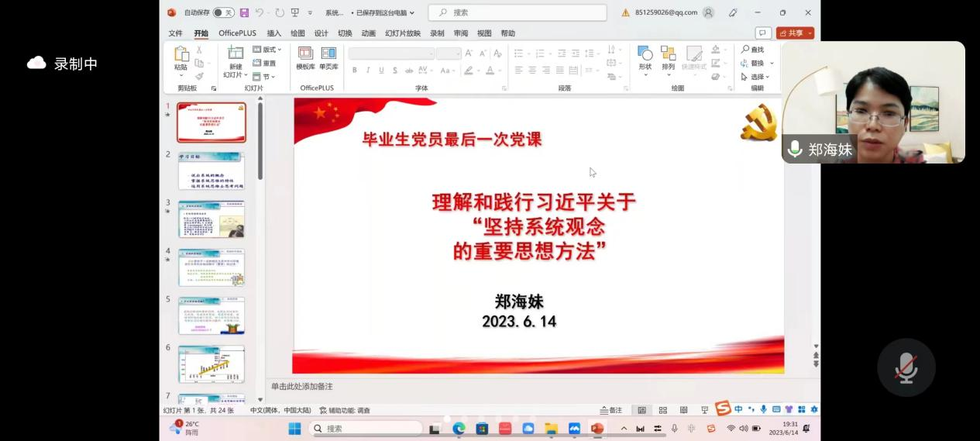Open the comments pane icon

763,33
